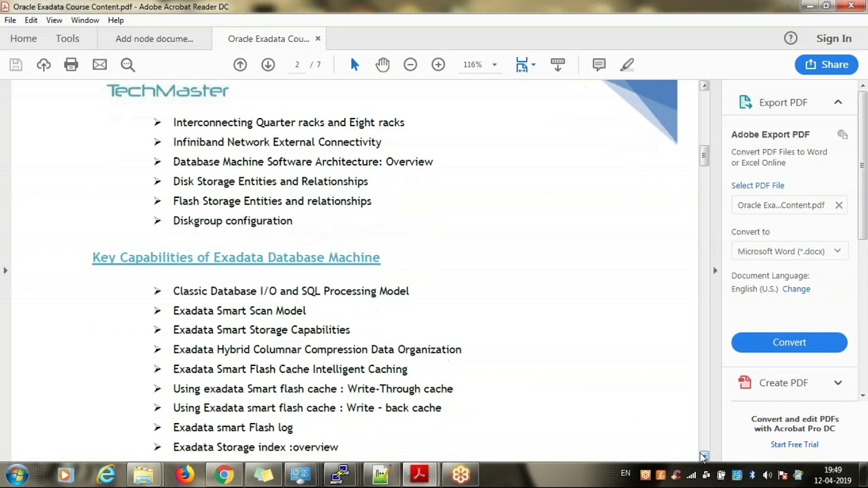Open the Edit menu
868x488 pixels.
31,20
